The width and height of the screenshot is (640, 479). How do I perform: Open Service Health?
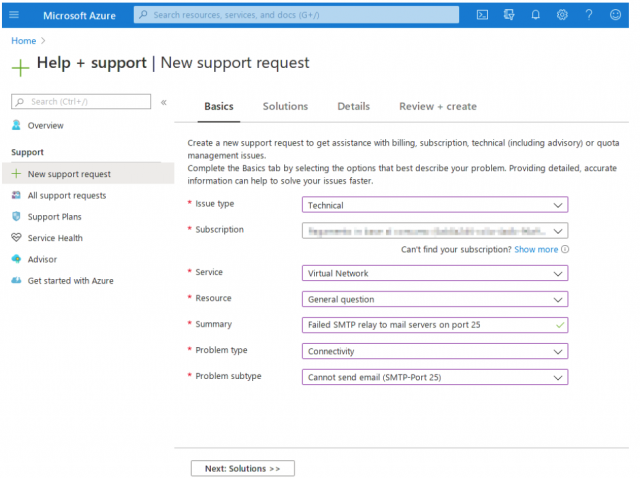[55, 237]
